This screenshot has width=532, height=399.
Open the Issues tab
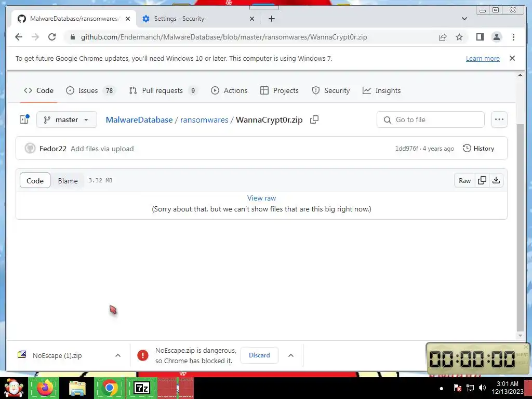coord(90,90)
